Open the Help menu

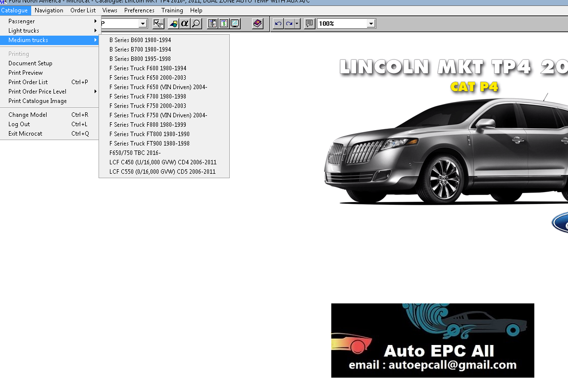[x=196, y=10]
